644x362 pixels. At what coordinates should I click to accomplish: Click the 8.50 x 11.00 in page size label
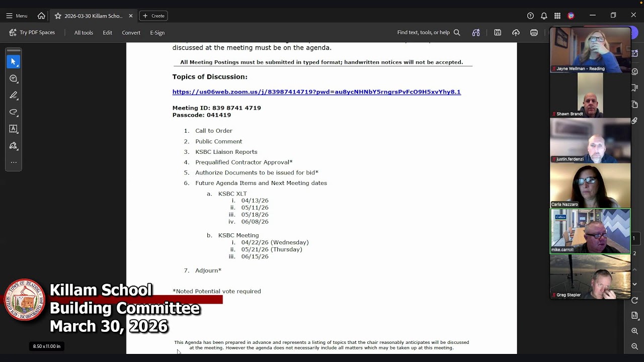tap(47, 346)
